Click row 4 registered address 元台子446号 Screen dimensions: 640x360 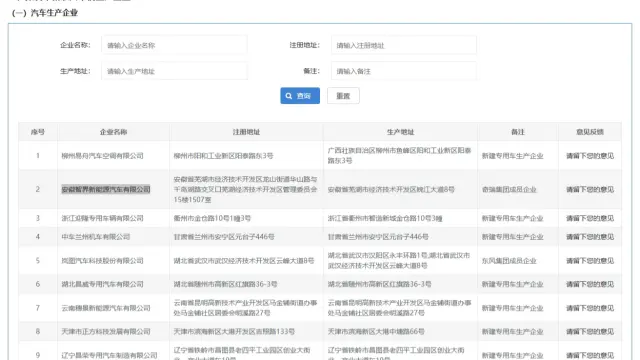click(224, 237)
